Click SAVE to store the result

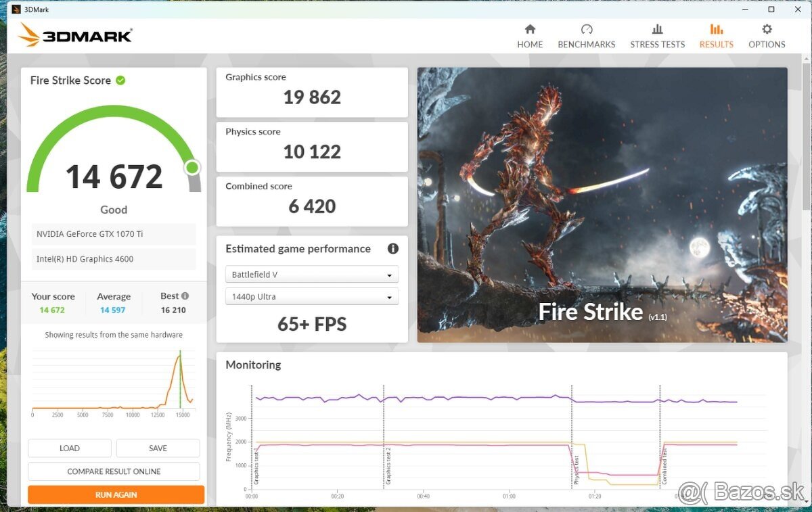158,448
